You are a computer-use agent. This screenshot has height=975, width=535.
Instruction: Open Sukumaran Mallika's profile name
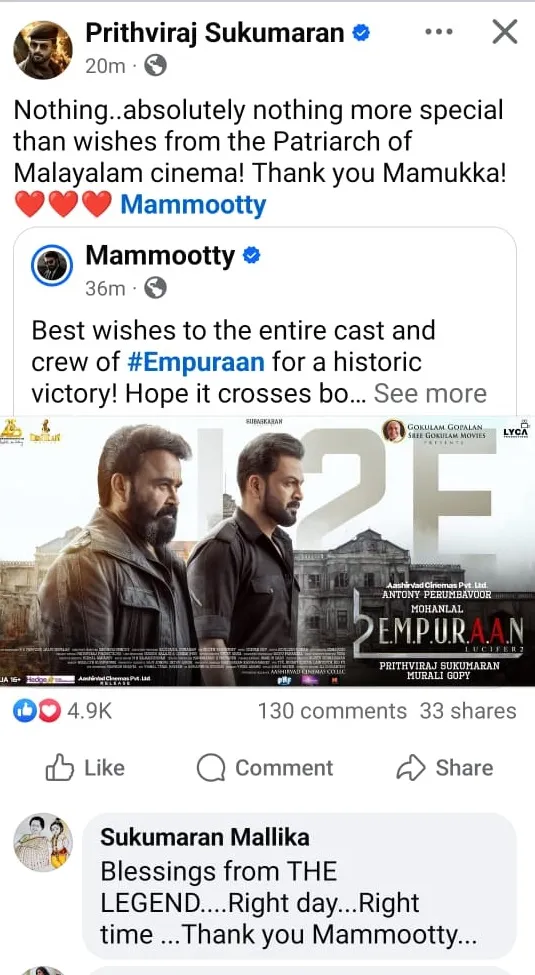[x=205, y=837]
